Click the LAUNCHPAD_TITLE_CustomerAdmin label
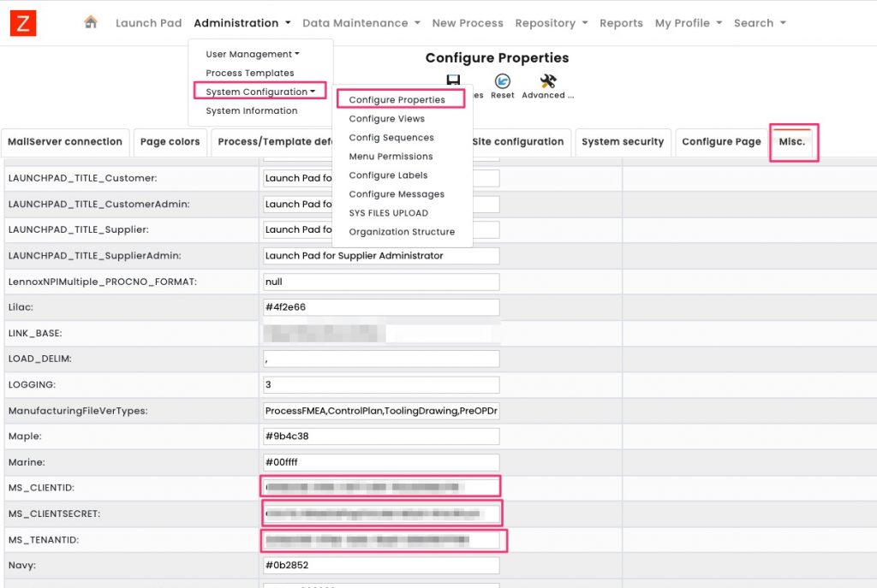 (99, 205)
